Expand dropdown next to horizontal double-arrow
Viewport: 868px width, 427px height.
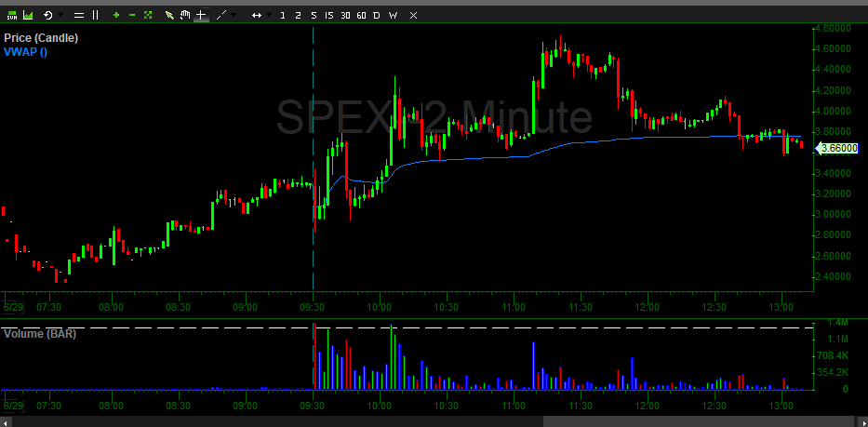tap(269, 16)
